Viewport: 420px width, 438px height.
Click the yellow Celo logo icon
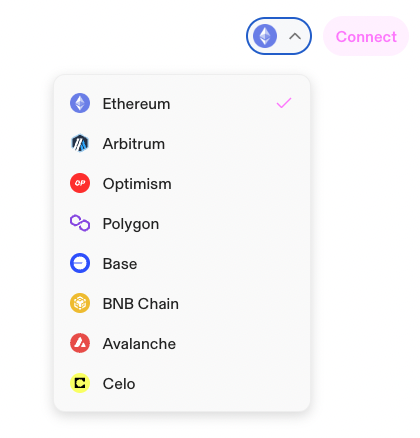(80, 383)
